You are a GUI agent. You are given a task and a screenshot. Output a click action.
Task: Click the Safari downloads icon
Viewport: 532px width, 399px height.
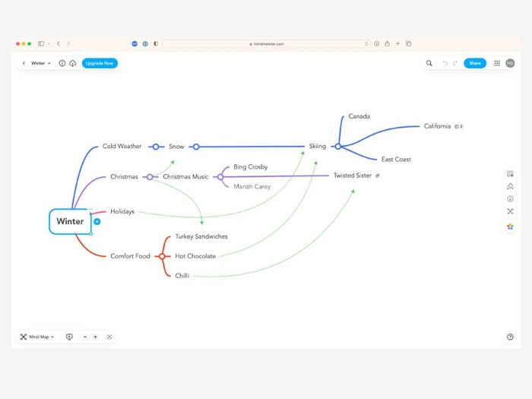click(377, 43)
